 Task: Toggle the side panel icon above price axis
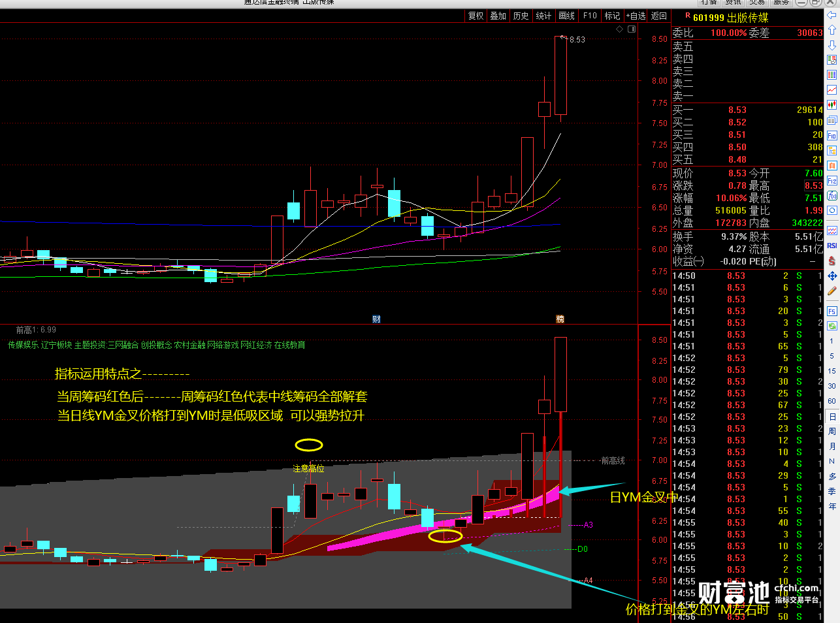coord(632,29)
